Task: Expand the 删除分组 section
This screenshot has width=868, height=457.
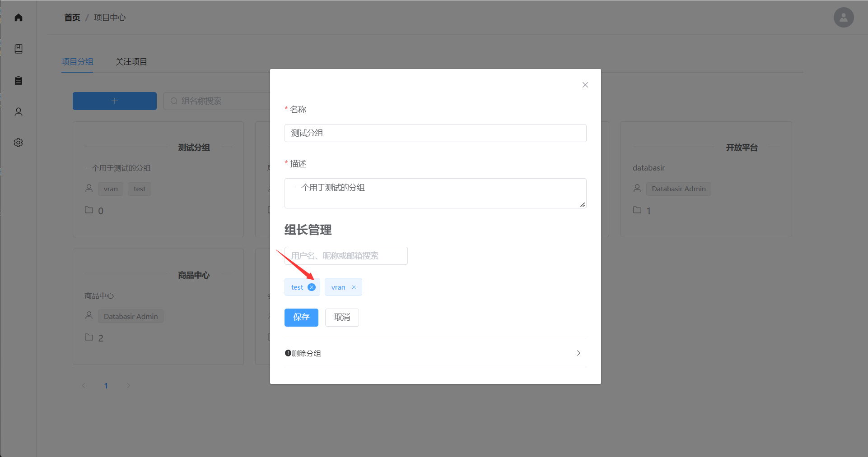Action: [306, 353]
